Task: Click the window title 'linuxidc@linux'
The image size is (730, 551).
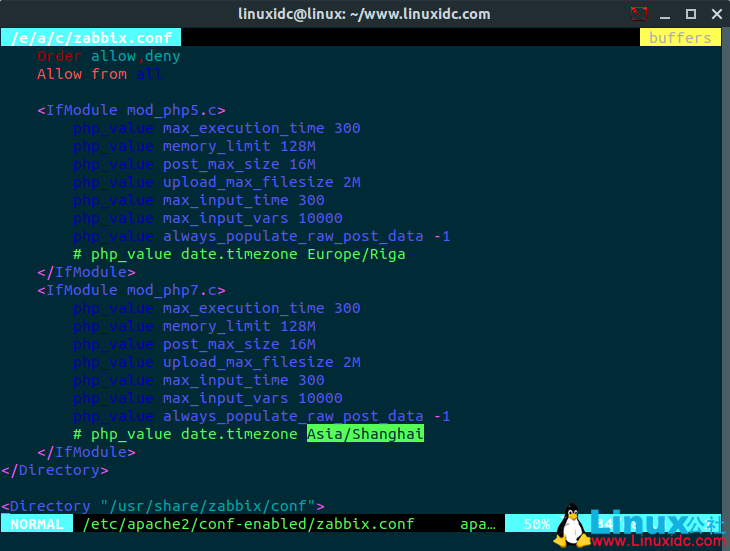Action: (291, 14)
